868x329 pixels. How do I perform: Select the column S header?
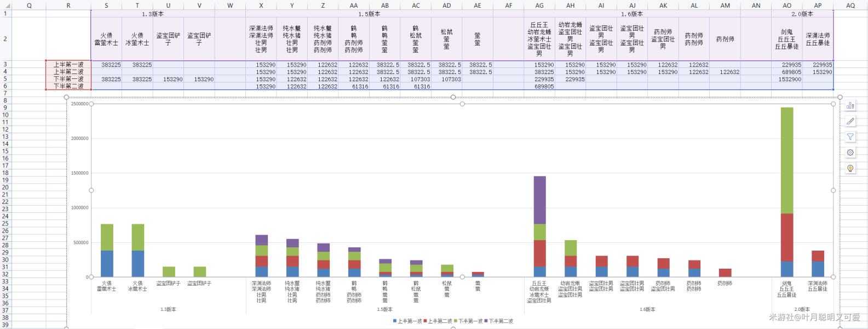pos(106,5)
